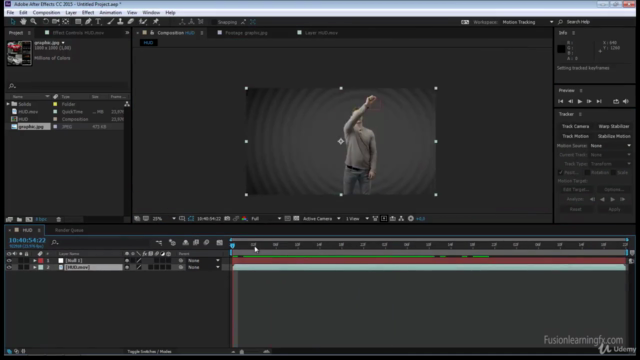Play the preview with Play button
This screenshot has width=640, height=360.
580,101
